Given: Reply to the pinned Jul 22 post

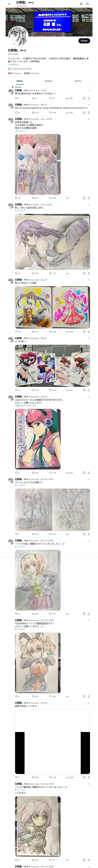Looking at the screenshot, I should [x=16, y=98].
